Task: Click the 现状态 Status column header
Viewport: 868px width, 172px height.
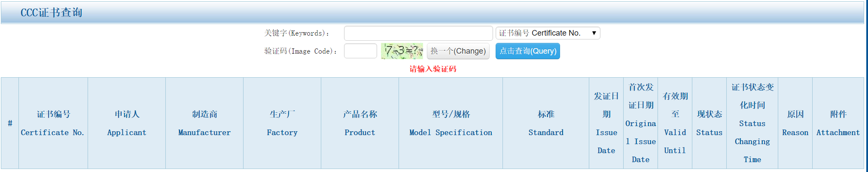Action: 709,123
